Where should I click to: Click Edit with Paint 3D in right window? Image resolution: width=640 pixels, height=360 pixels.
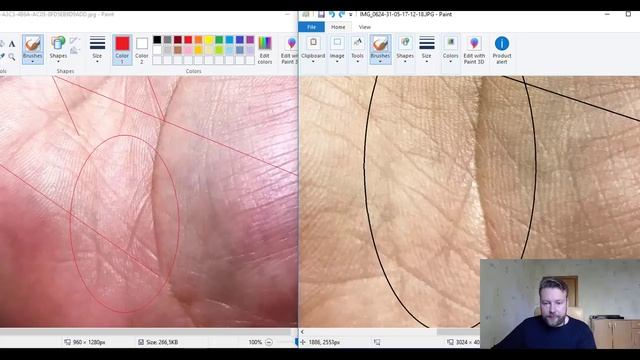point(474,50)
